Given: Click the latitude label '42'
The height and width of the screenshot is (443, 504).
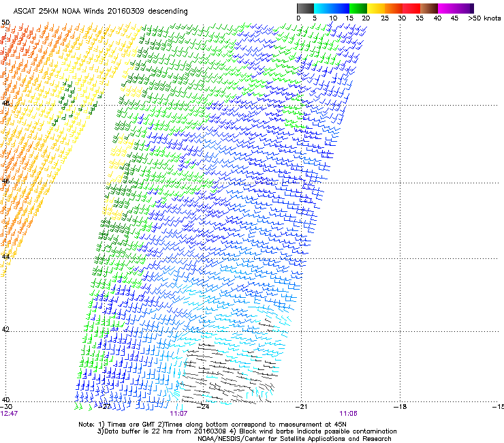Looking at the screenshot, I should [5, 329].
